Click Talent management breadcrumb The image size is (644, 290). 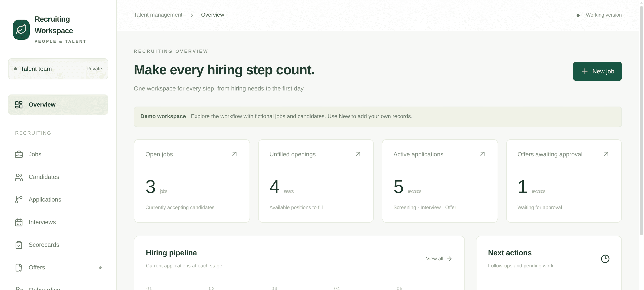pos(158,15)
